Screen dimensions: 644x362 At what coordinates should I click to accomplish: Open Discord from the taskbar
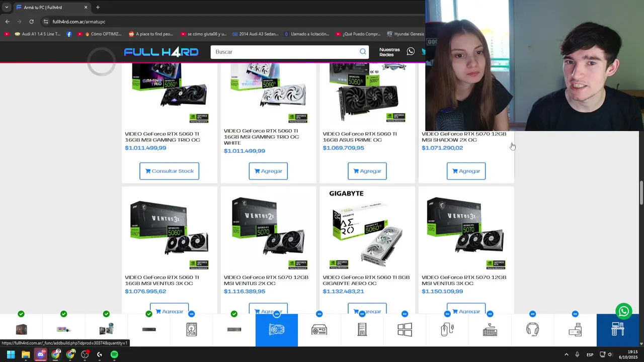pyautogui.click(x=41, y=354)
